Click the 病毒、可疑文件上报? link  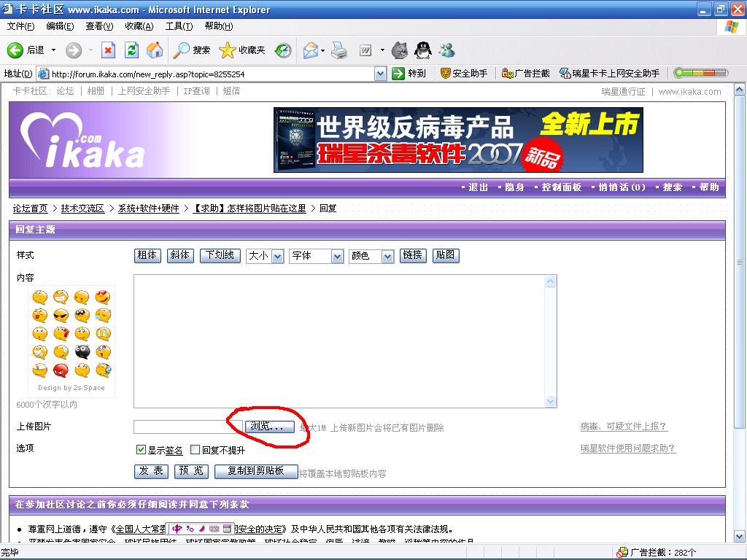coord(624,427)
